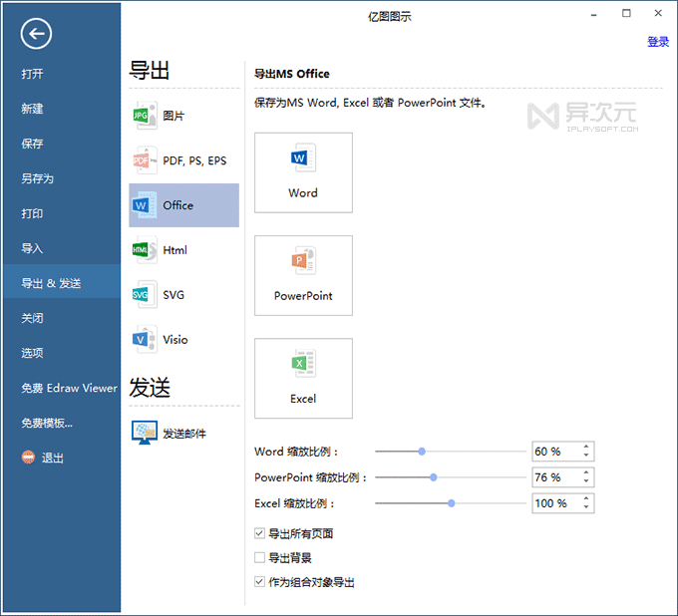Select the Office label in export list

click(x=178, y=205)
